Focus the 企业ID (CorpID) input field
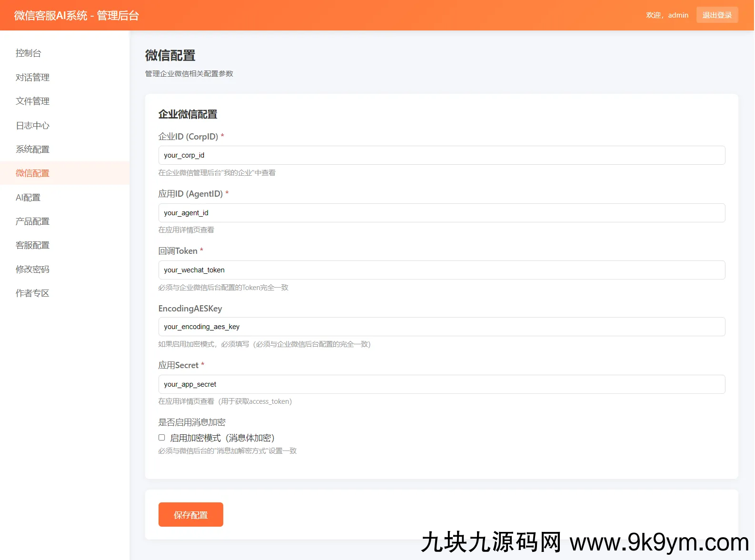This screenshot has width=755, height=560. pos(441,155)
